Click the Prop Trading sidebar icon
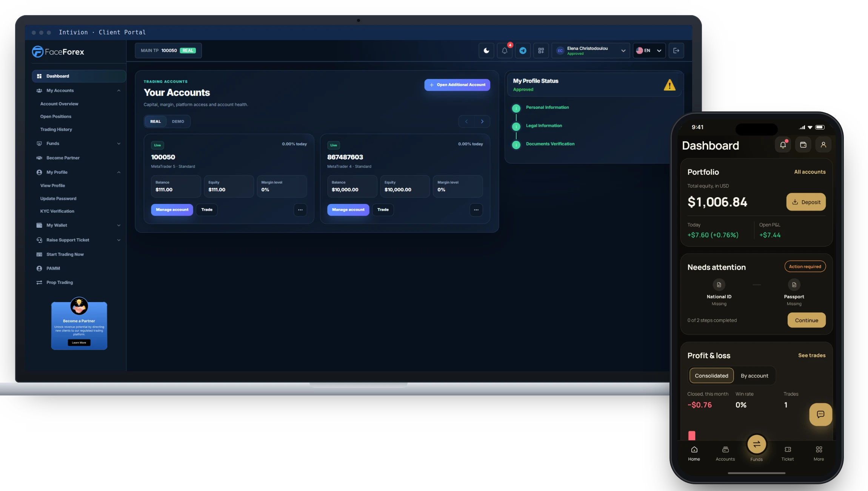 [x=39, y=283]
